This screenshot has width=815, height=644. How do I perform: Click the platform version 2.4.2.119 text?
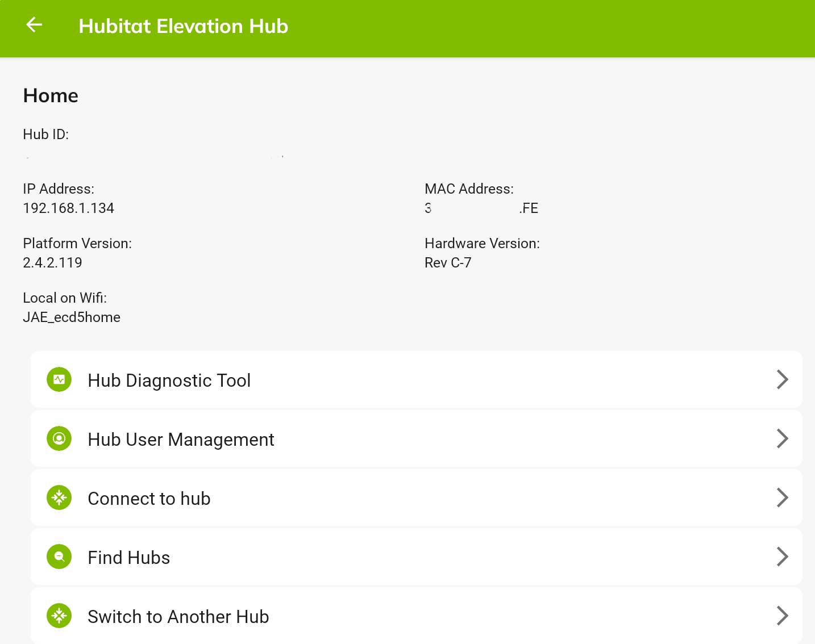point(53,263)
